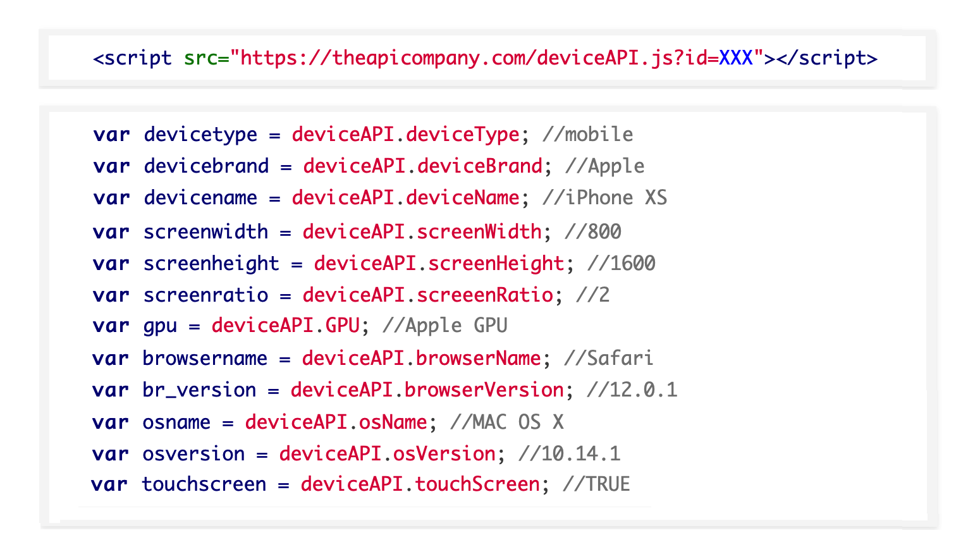Select the "deviceAPI.screenWidth" expression
Image resolution: width=980 pixels, height=554 pixels.
pos(422,232)
